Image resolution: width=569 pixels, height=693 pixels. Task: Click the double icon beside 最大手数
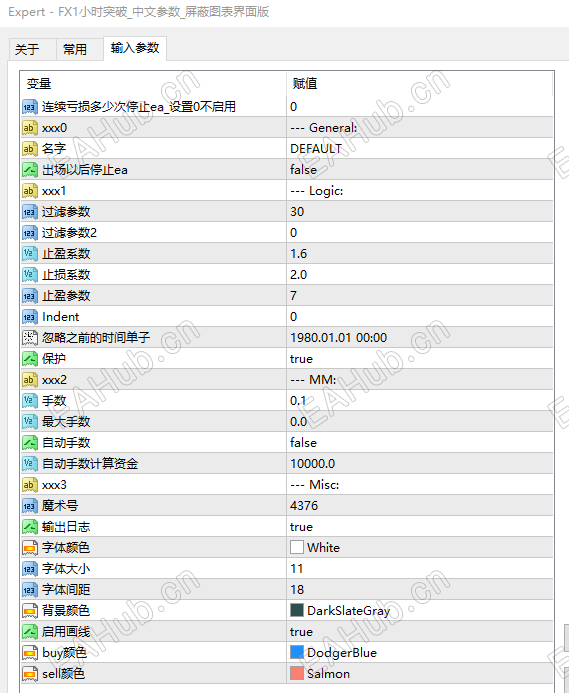[30, 422]
